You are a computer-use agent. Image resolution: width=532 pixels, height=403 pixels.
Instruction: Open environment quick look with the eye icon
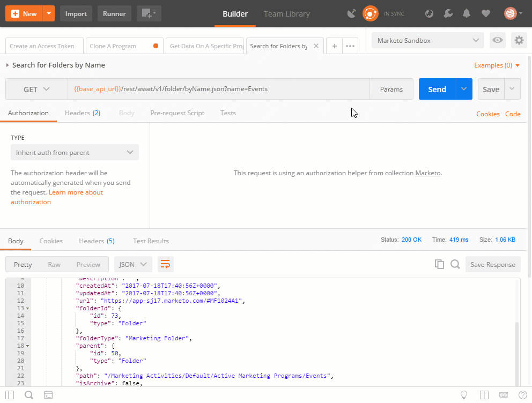[497, 40]
